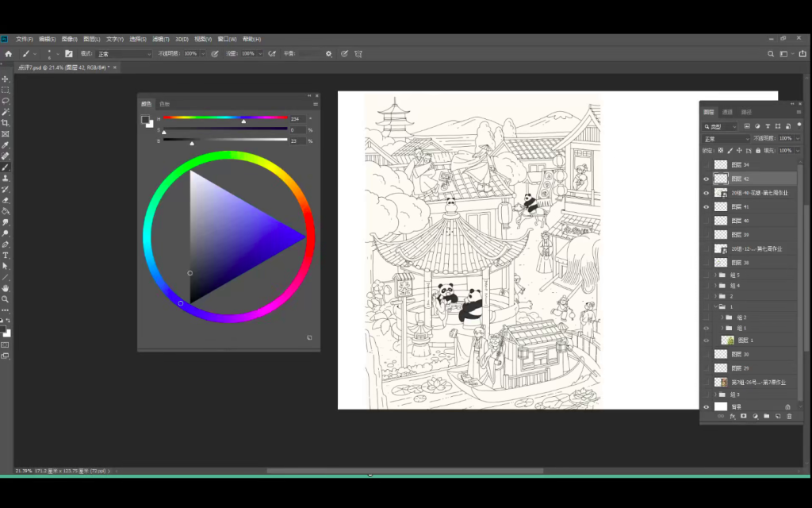
Task: Pick the Crop tool in the toolbar
Action: pyautogui.click(x=6, y=123)
